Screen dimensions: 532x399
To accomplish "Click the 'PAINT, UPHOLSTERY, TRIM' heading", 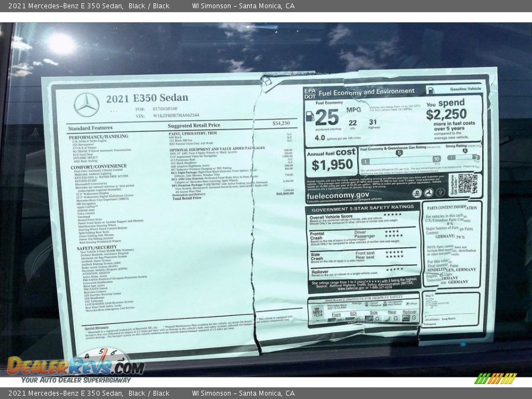I will 192,134.
